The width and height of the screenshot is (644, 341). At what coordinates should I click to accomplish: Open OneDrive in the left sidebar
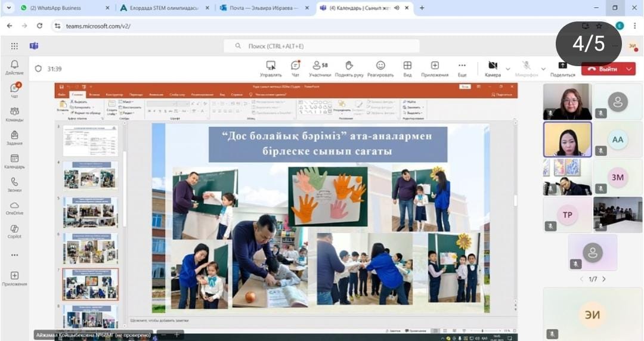(x=14, y=208)
